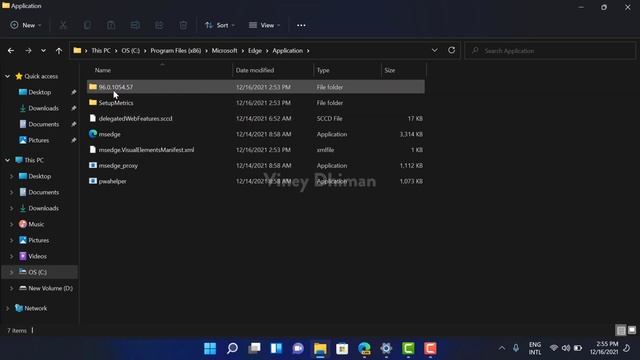Image resolution: width=640 pixels, height=360 pixels.
Task: Open recent locations chevron
Action: click(43, 51)
